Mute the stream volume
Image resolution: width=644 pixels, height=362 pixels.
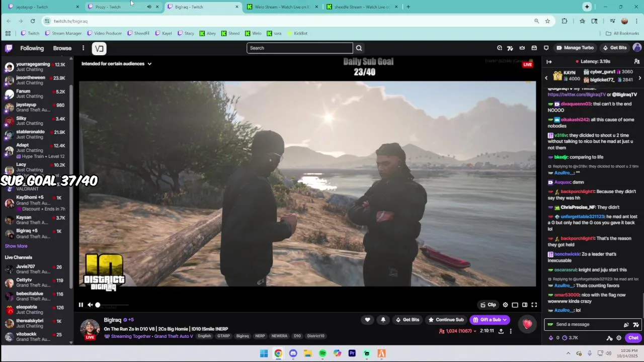(x=90, y=305)
